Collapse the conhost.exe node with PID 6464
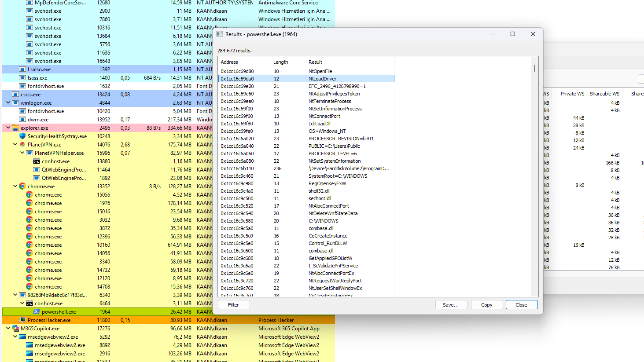 22,303
